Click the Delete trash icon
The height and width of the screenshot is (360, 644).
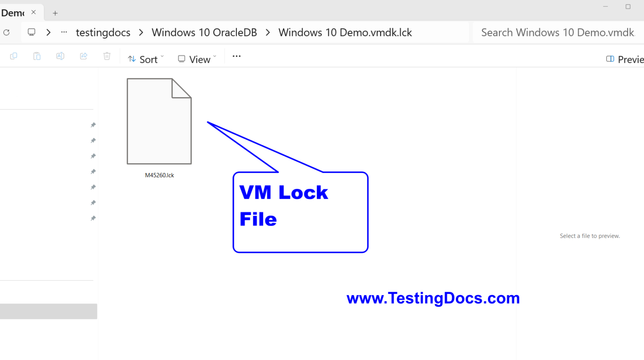107,56
